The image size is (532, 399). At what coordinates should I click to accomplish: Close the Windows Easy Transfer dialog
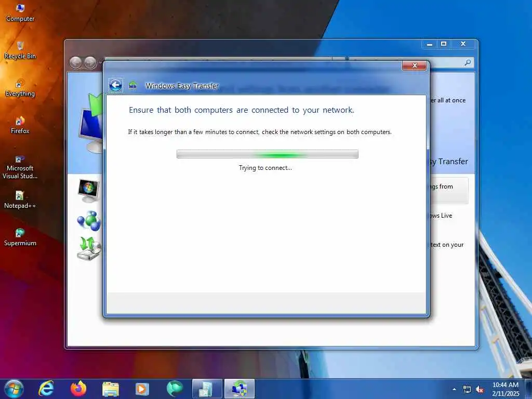414,65
